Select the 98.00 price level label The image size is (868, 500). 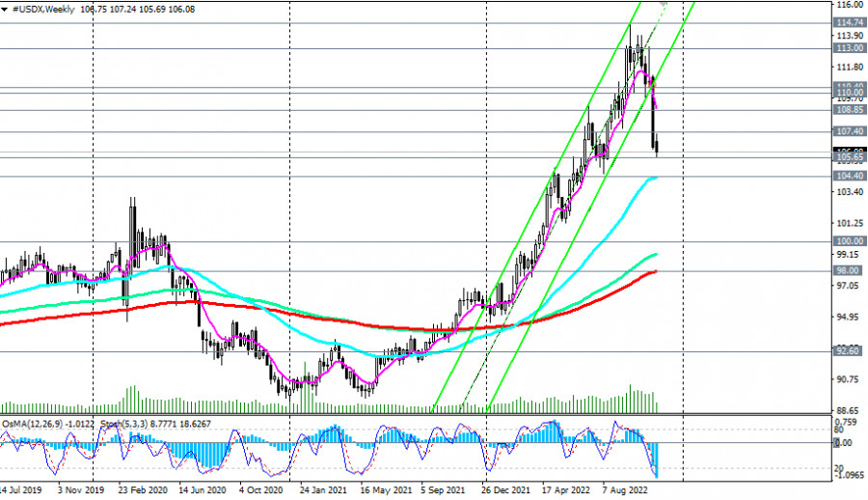[x=848, y=271]
